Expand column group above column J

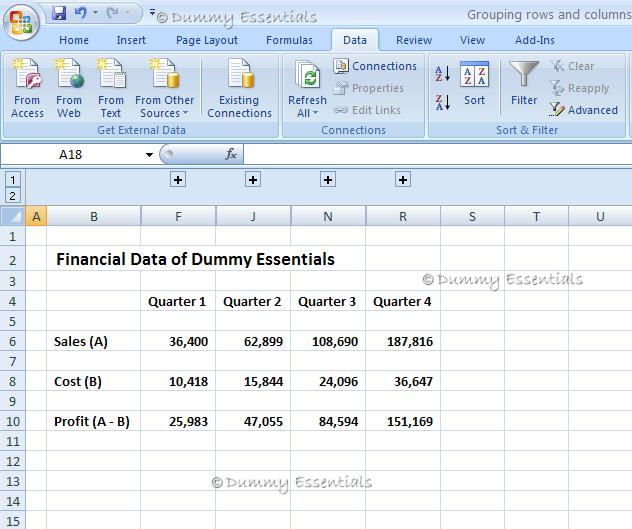[x=253, y=180]
